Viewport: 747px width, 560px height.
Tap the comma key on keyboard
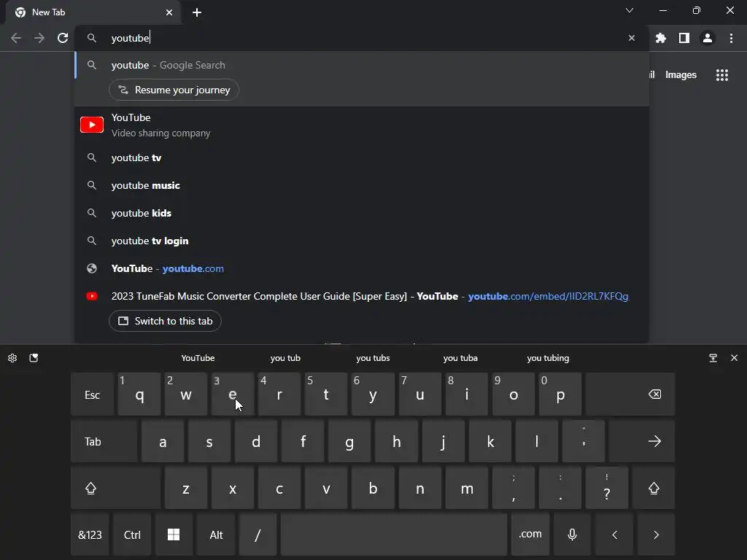pos(513,488)
